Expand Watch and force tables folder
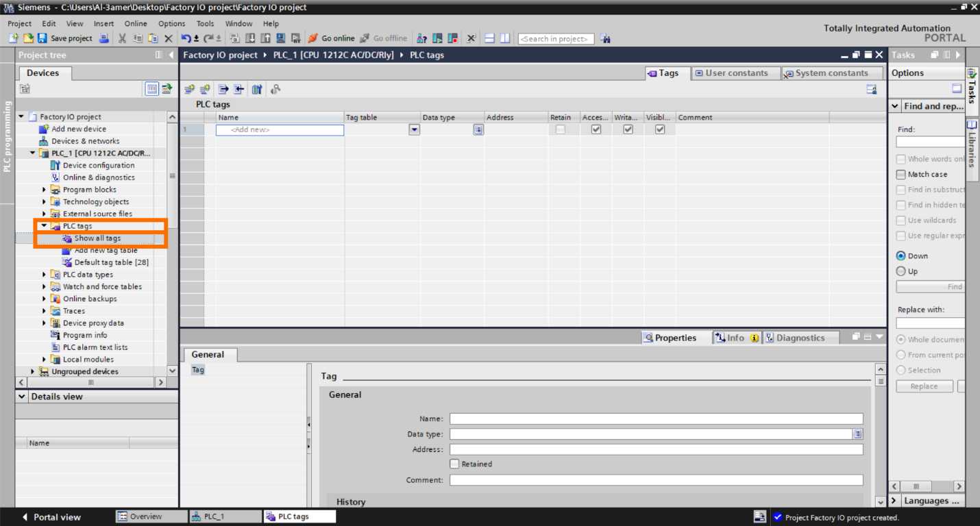This screenshot has height=526, width=980. tap(45, 287)
